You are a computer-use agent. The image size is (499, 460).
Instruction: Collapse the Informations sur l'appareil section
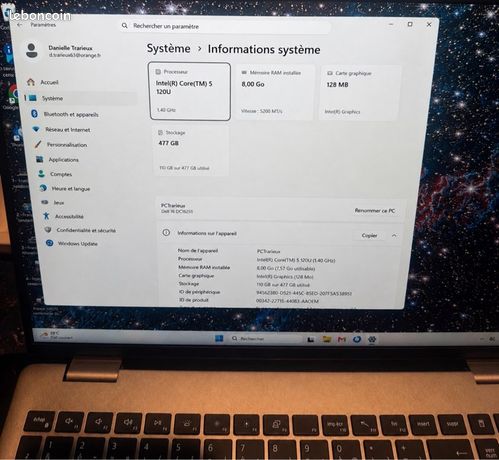click(x=394, y=236)
